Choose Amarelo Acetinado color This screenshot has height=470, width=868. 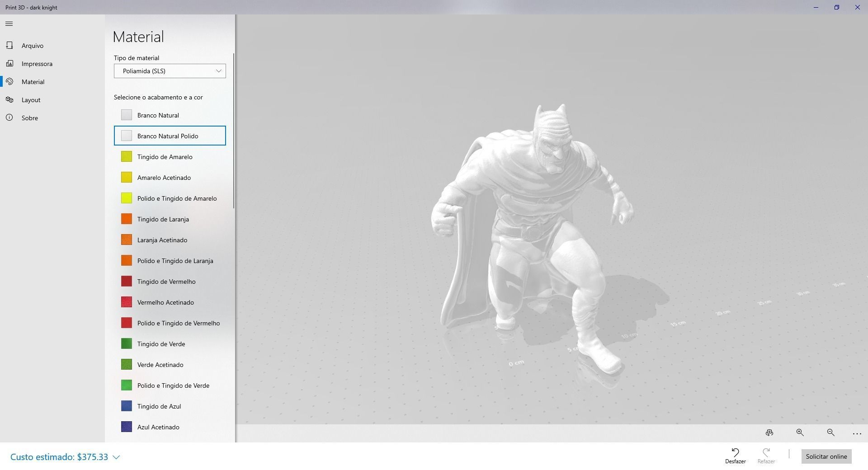[170, 178]
